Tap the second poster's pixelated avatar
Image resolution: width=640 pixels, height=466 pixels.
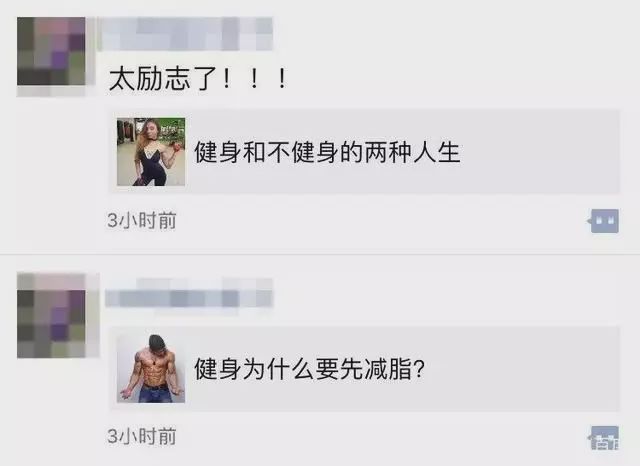pos(51,315)
